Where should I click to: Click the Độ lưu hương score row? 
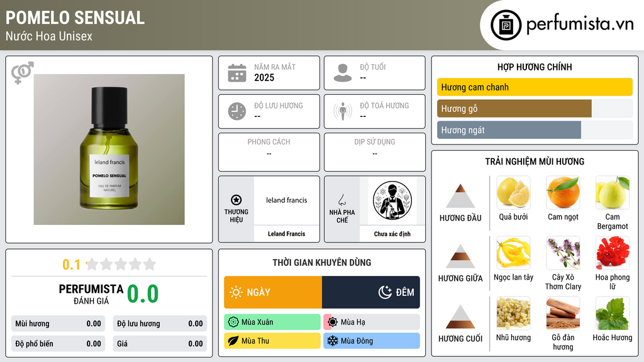pyautogui.click(x=160, y=324)
